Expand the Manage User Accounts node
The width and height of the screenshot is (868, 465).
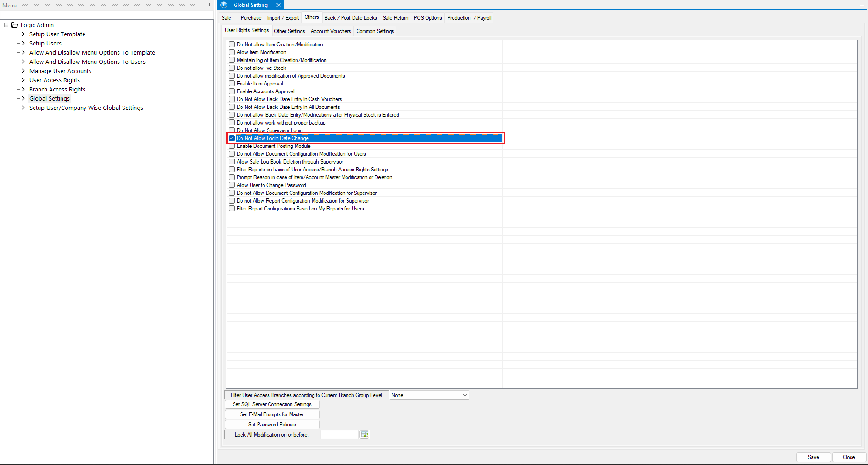click(x=23, y=71)
